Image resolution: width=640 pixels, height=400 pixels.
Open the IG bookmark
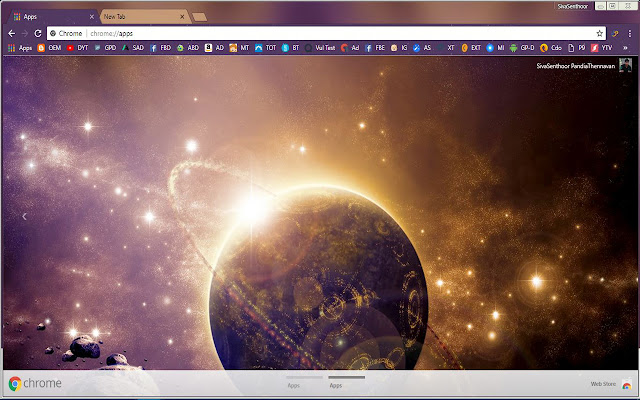coord(399,48)
